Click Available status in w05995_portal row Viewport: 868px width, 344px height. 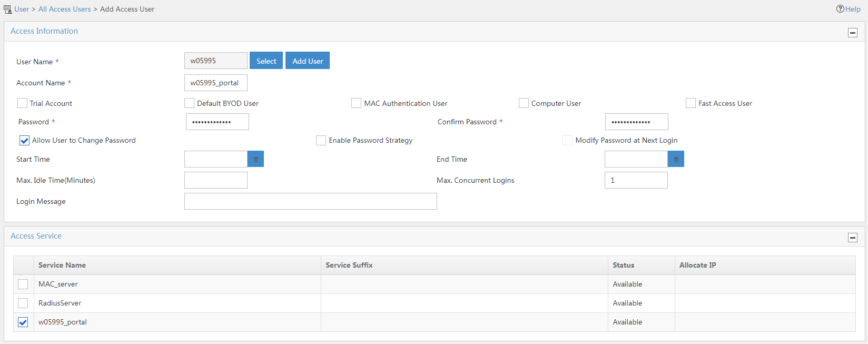[628, 322]
